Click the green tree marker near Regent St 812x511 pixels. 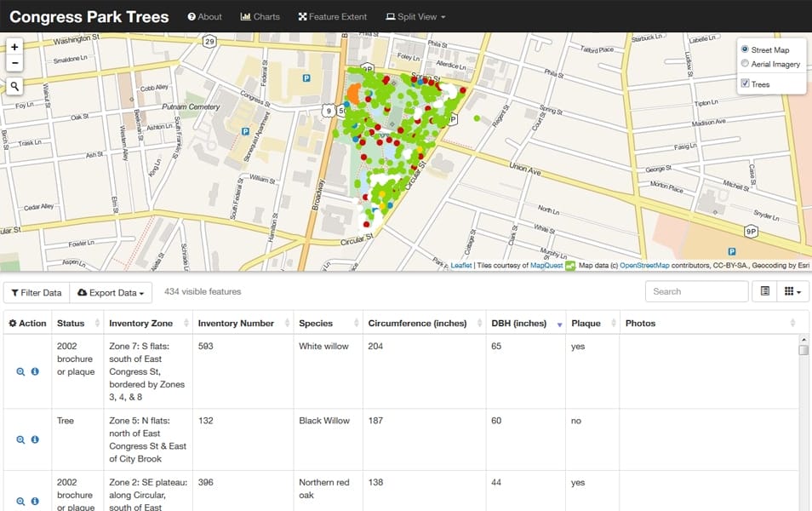click(477, 118)
